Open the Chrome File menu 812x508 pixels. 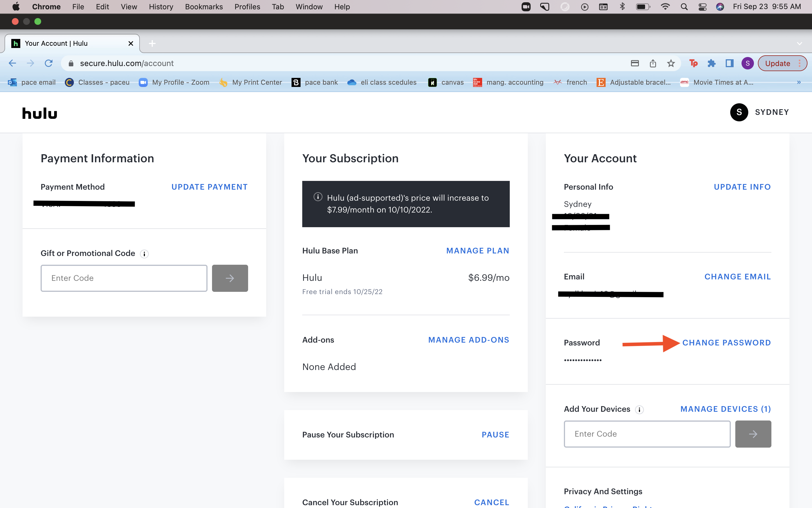coord(78,7)
